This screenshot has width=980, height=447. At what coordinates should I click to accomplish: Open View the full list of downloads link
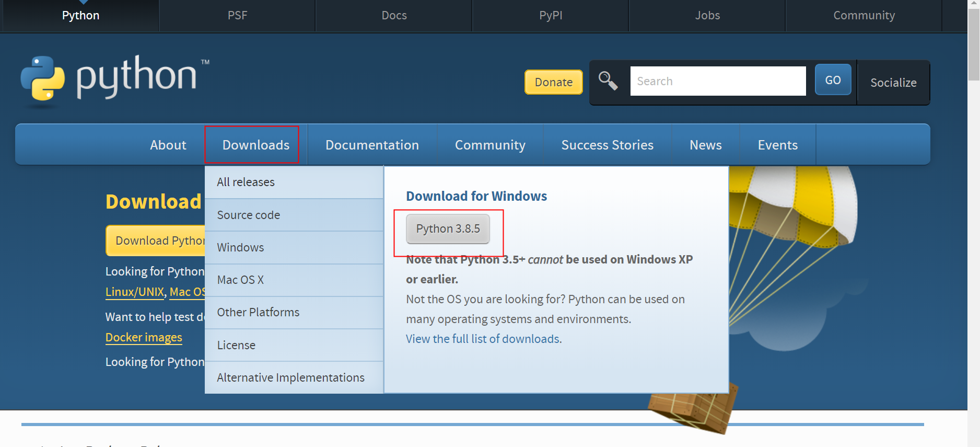pyautogui.click(x=484, y=339)
